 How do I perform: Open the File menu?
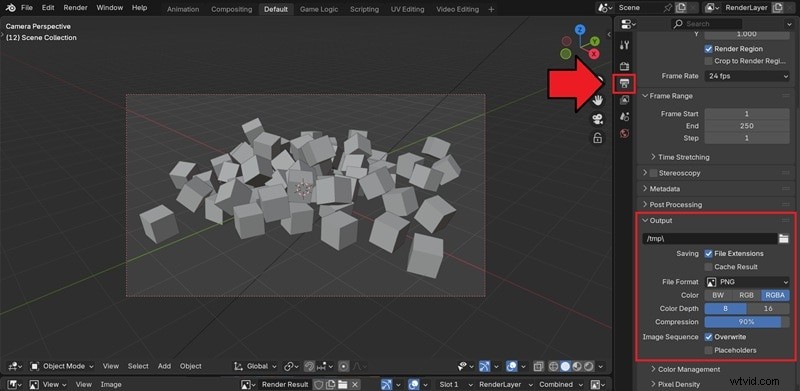[27, 8]
